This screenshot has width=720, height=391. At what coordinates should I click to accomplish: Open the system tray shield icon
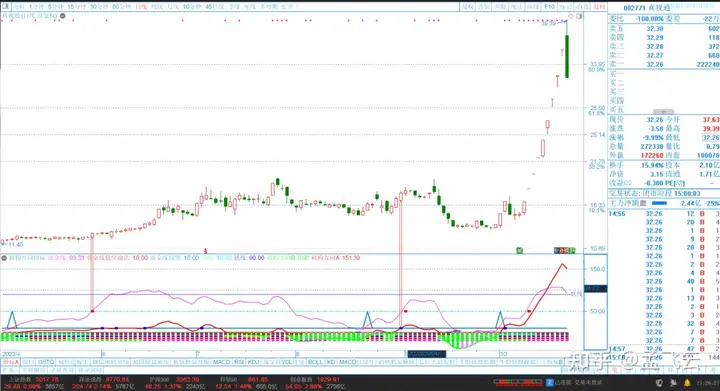coord(659,382)
